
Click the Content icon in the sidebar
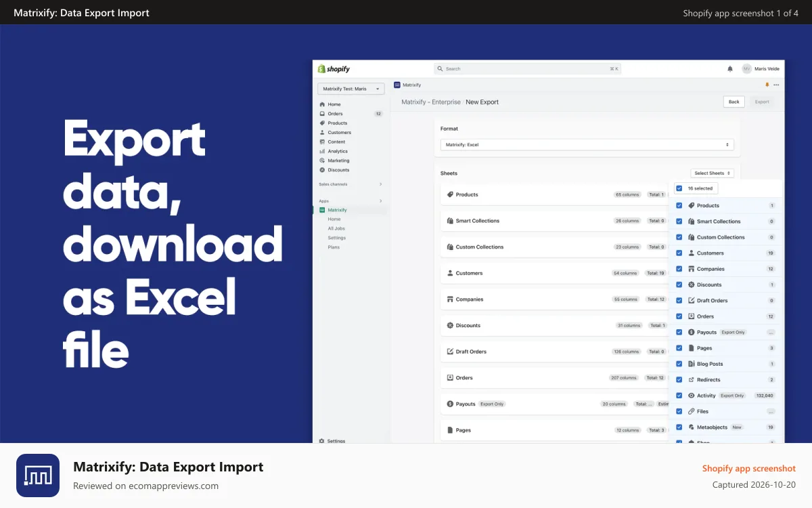[322, 142]
